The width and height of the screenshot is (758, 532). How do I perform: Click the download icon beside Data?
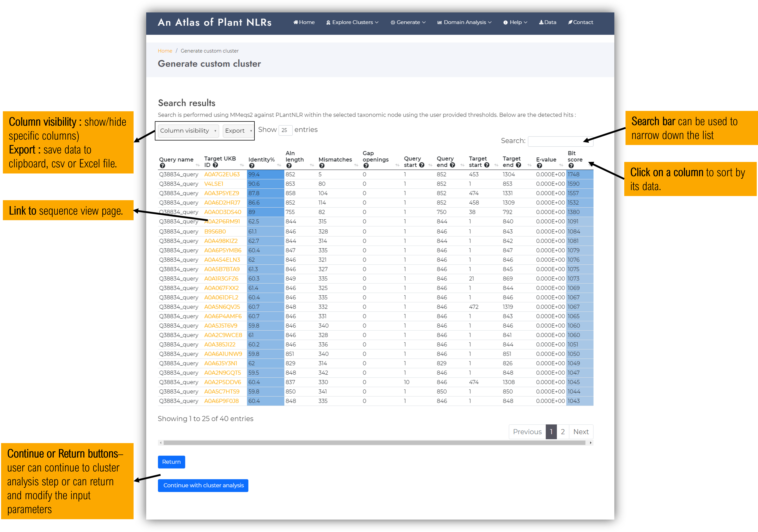[542, 22]
